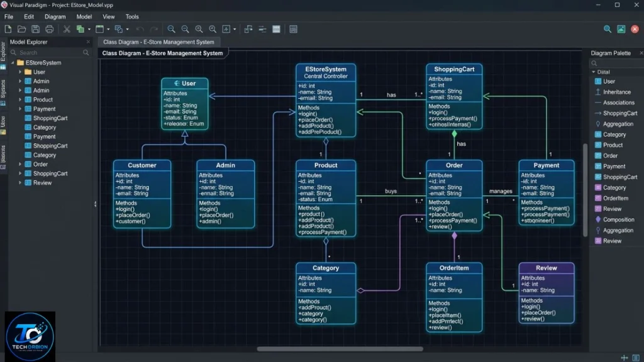The height and width of the screenshot is (362, 644).
Task: Expand the Order node arrow
Action: pyautogui.click(x=19, y=164)
